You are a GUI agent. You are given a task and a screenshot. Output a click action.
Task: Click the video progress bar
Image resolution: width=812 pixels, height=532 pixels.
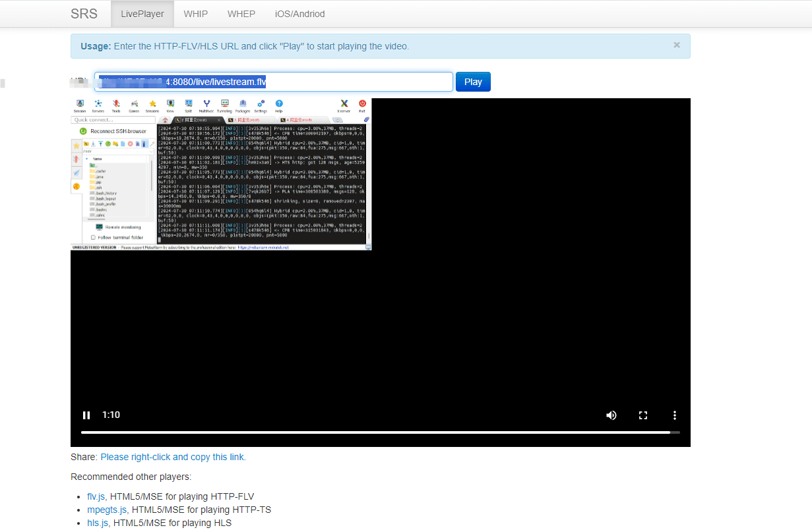pyautogui.click(x=375, y=432)
